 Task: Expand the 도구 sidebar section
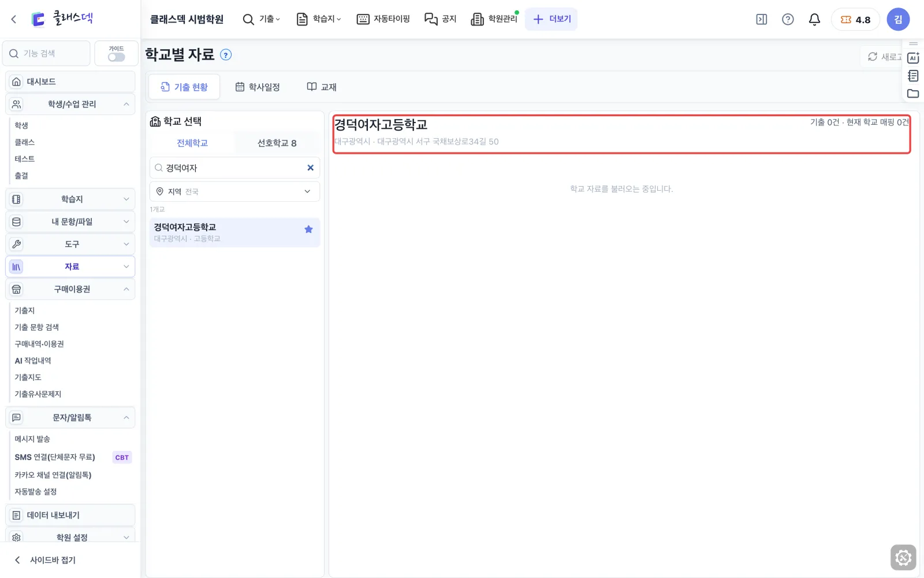[70, 244]
